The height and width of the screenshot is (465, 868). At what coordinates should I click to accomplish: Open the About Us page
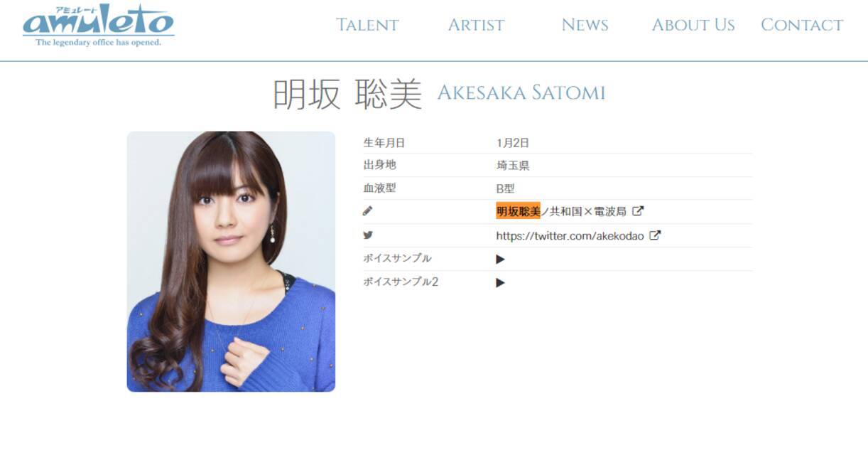(693, 25)
